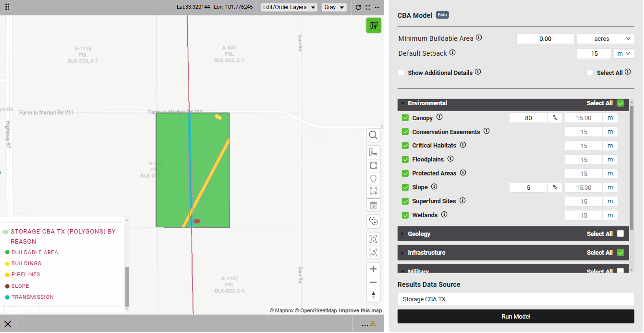Open the map search magnifier tool
644x333 pixels.
[373, 136]
